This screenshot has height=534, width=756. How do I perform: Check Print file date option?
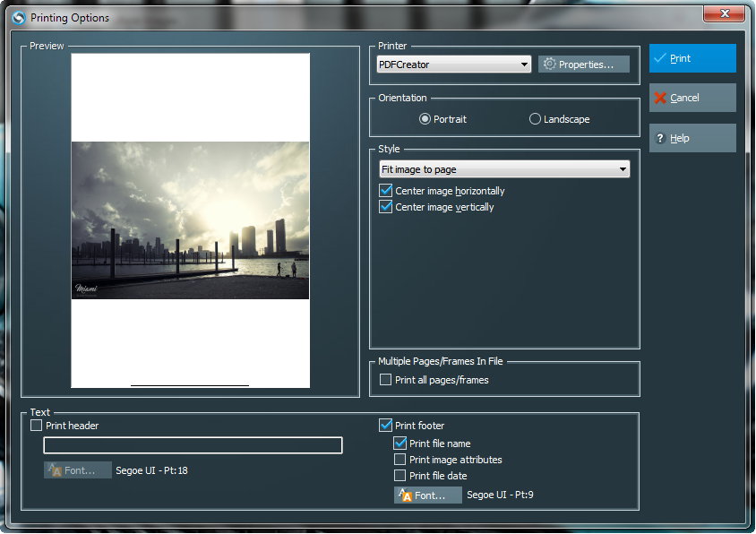[x=400, y=476]
